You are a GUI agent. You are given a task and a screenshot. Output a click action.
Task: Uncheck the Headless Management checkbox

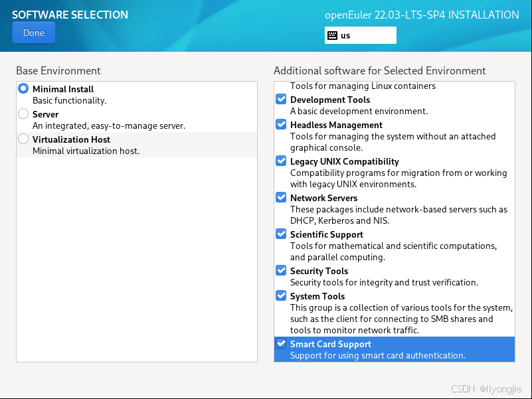281,124
